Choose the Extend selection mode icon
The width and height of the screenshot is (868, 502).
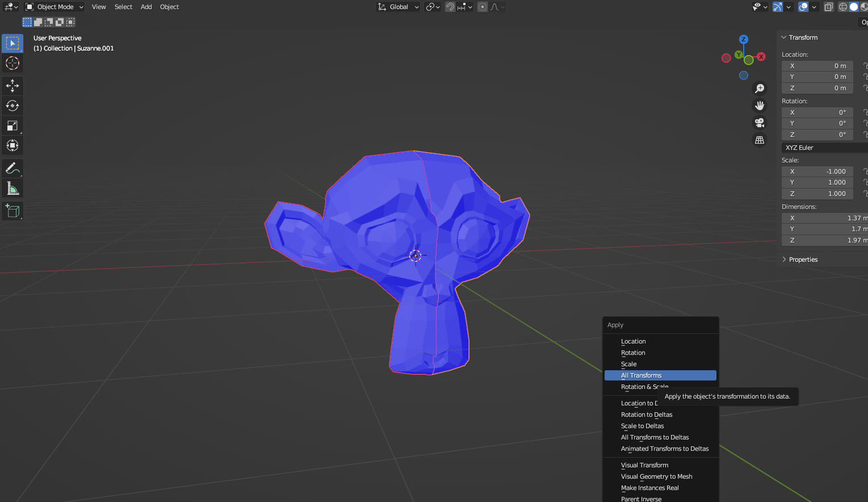tap(38, 22)
